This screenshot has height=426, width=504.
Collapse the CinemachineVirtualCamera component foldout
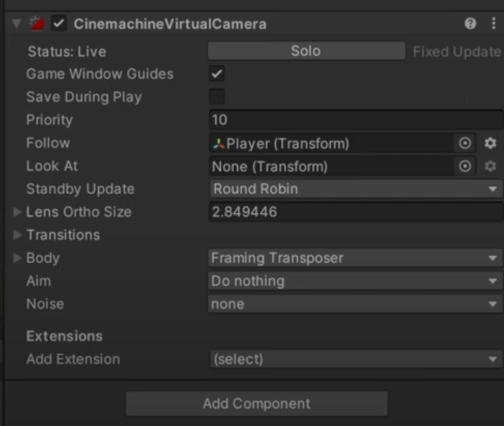point(17,23)
